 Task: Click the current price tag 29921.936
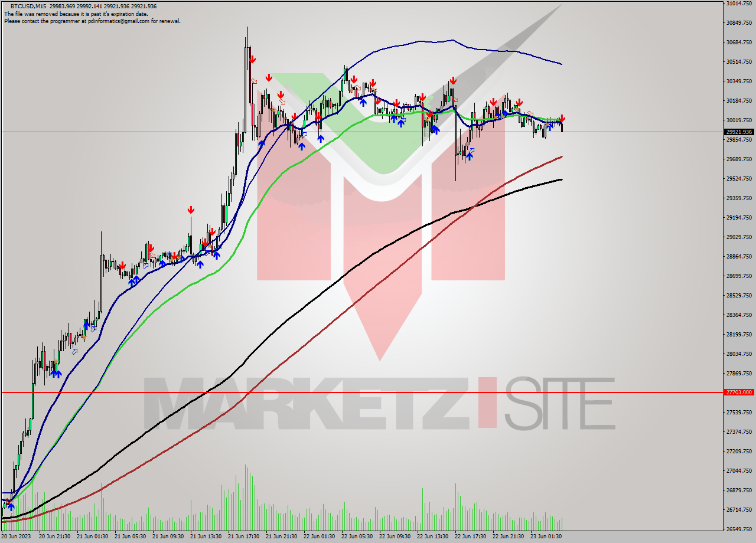tap(739, 132)
